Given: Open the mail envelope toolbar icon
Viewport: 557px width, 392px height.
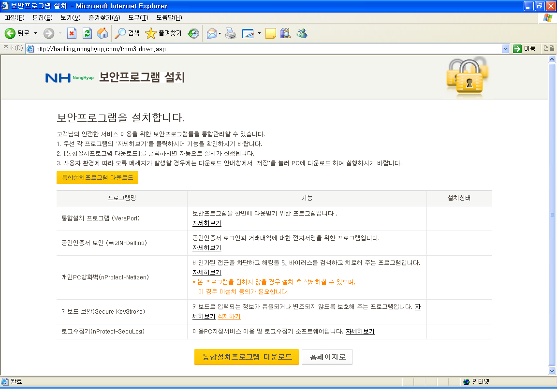Looking at the screenshot, I should (212, 33).
